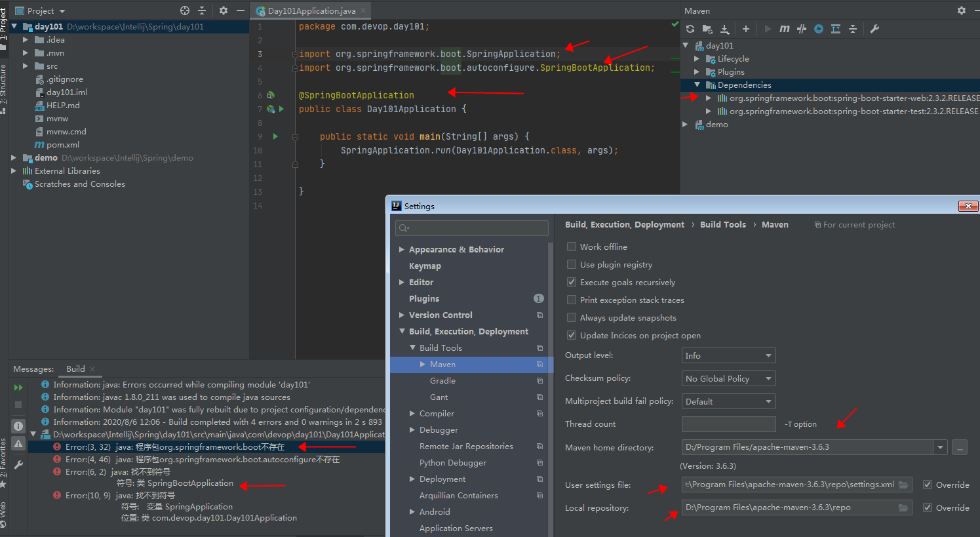Add a Maven project with the plus icon
Viewport: 980px width, 537px height.
coord(746,29)
